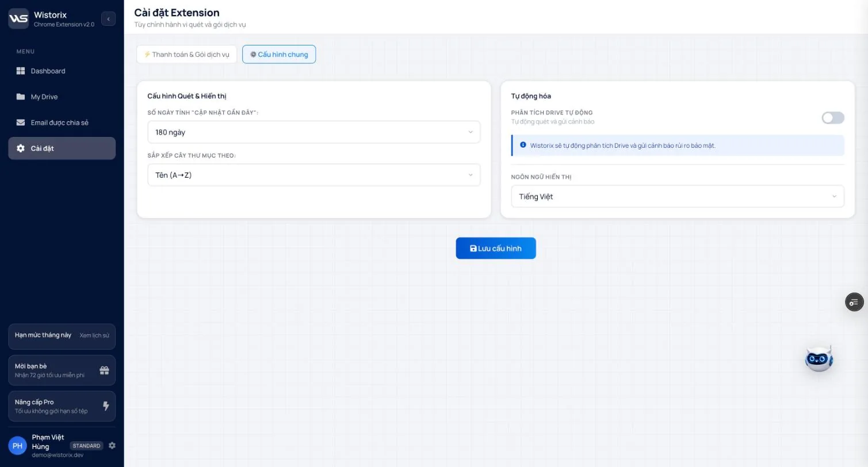Select the Cấu hình chung tab

pyautogui.click(x=279, y=55)
